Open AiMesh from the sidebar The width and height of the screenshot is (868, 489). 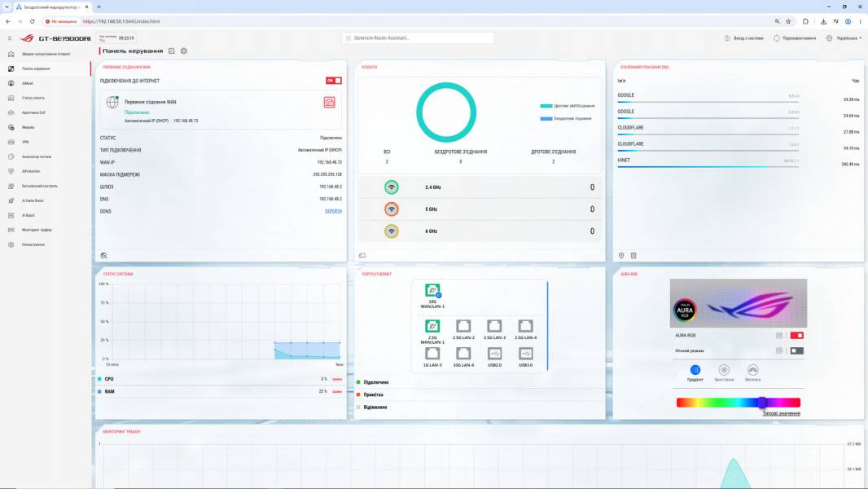coord(28,83)
